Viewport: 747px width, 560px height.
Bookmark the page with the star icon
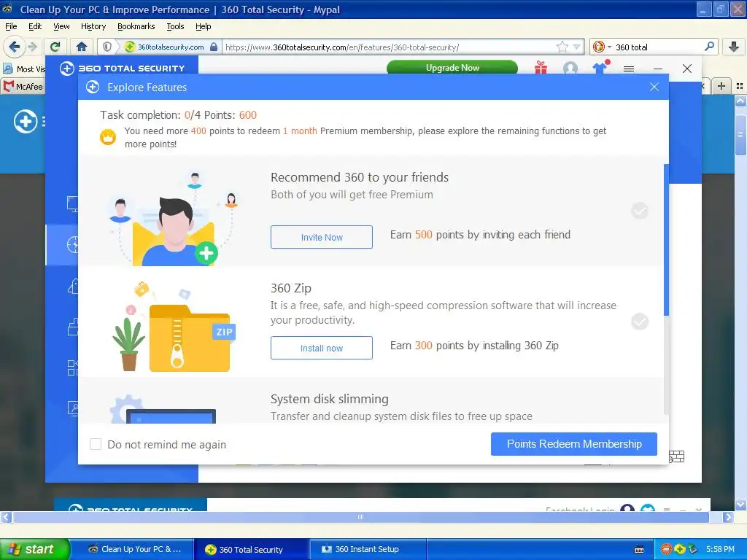(562, 47)
